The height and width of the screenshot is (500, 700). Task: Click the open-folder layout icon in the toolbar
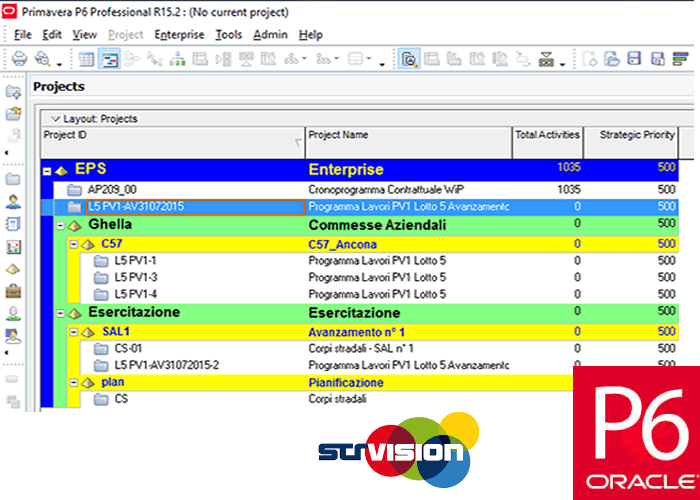coord(612,59)
